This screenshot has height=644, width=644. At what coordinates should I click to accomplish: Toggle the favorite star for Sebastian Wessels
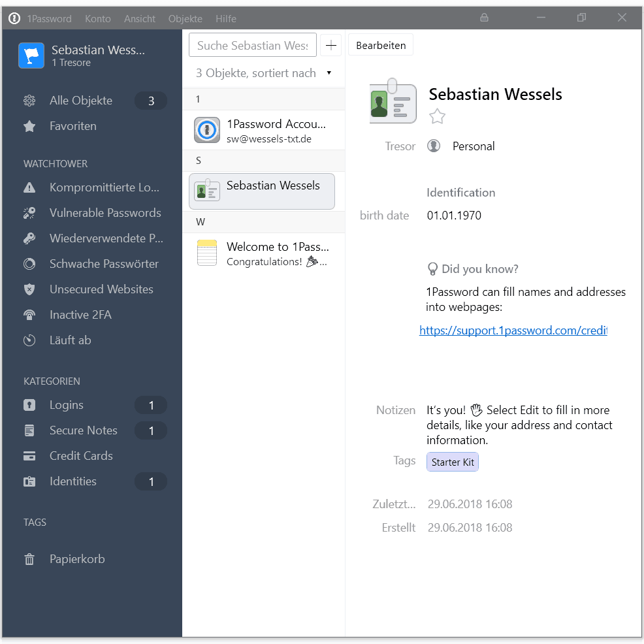coord(437,116)
